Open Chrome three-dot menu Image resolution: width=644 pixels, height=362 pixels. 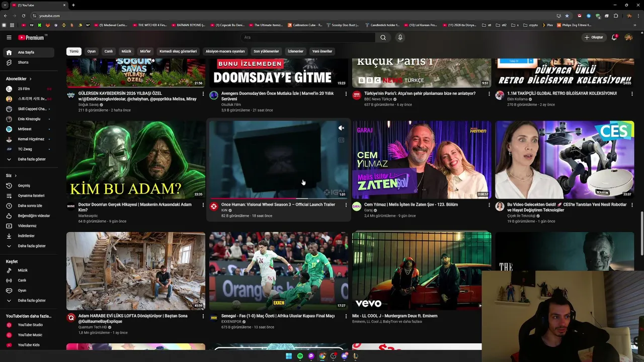[639, 16]
